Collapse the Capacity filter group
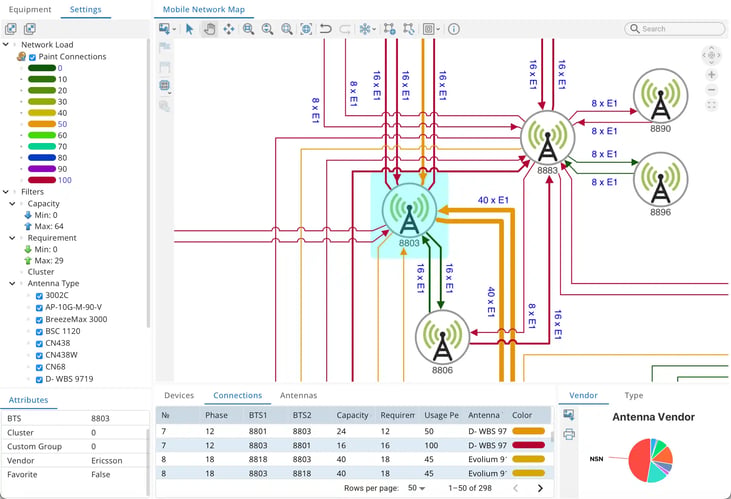731x499 pixels. click(13, 204)
